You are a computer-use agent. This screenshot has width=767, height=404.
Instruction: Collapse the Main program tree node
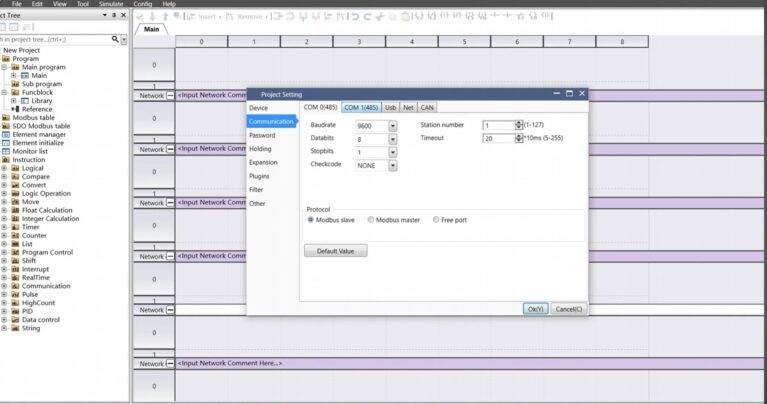click(x=4, y=67)
